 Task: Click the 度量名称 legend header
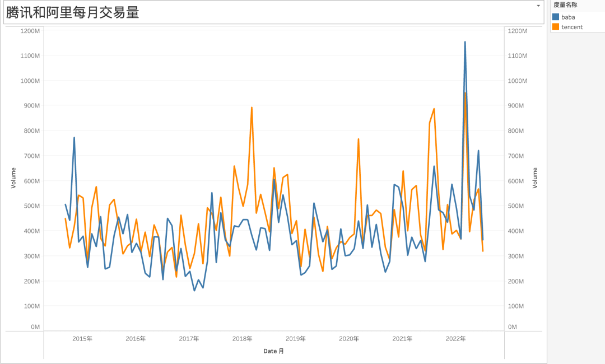click(565, 5)
